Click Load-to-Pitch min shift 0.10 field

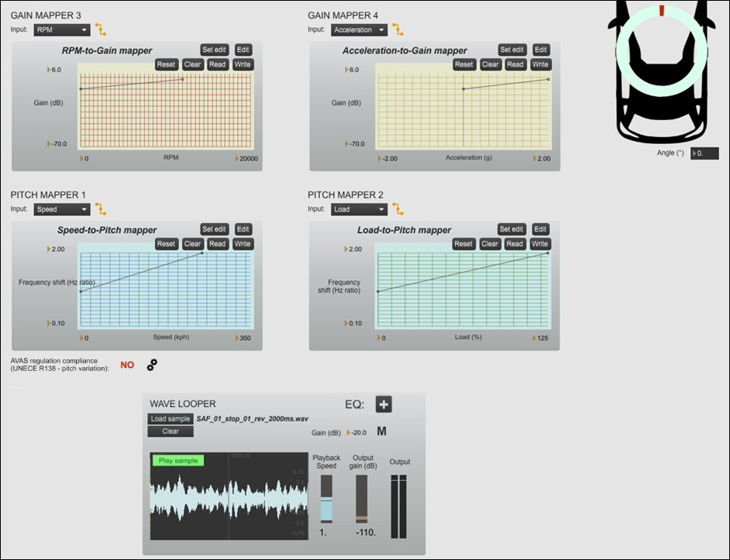353,323
